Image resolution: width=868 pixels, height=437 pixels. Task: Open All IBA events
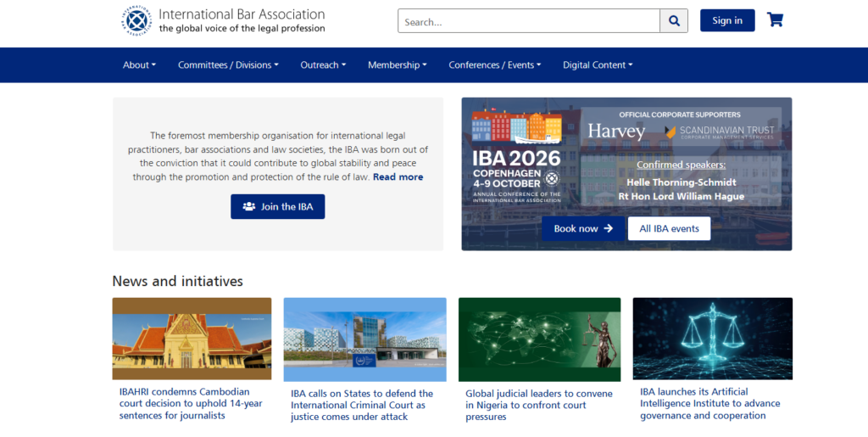[x=670, y=229]
